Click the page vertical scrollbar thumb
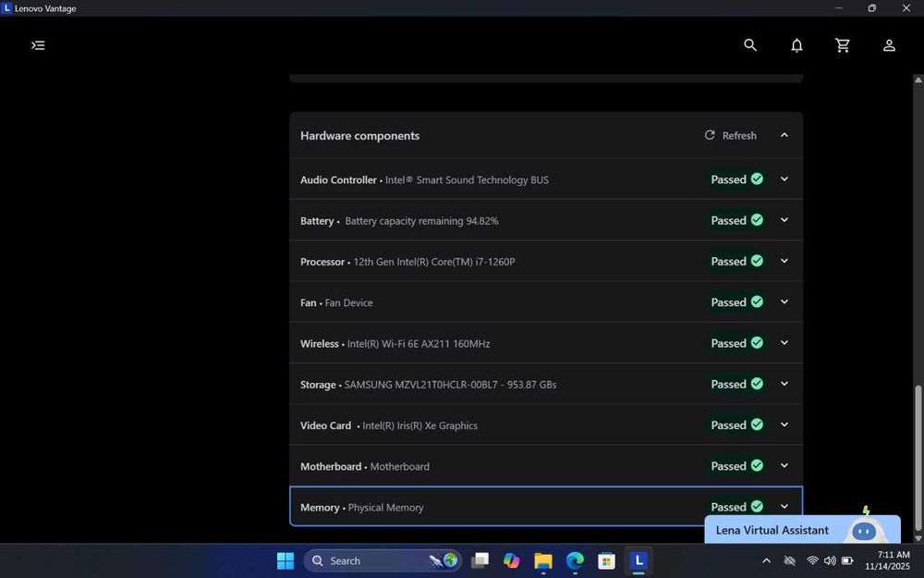 [x=918, y=459]
